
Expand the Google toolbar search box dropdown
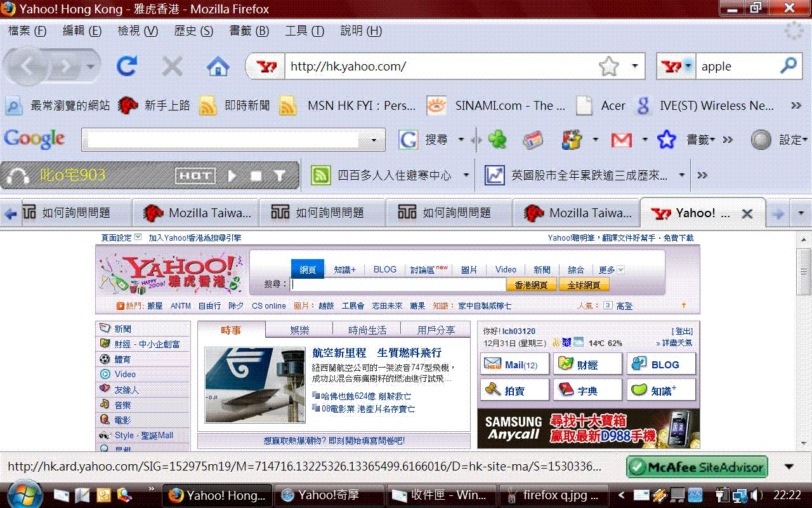(x=374, y=140)
